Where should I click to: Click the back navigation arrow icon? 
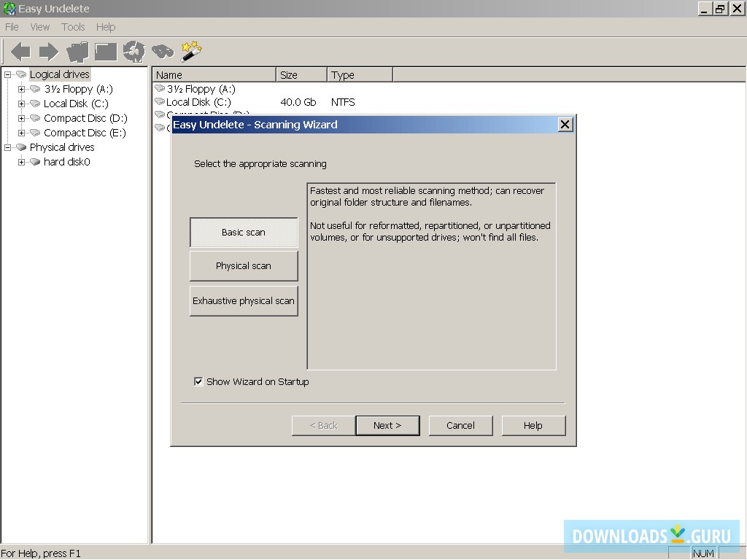[x=20, y=51]
